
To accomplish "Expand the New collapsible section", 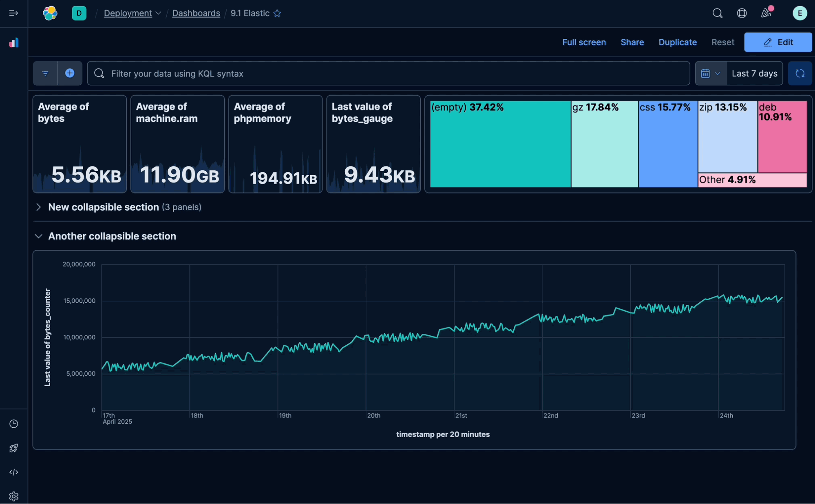I will (39, 207).
